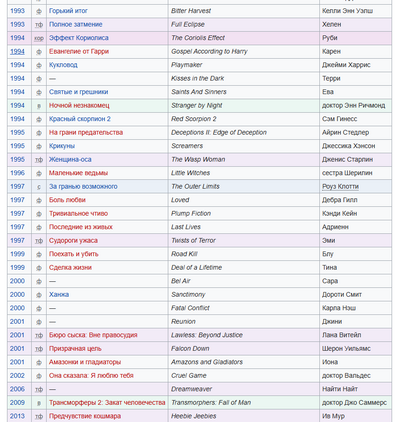Click тф abbreviation in Полное затмение row
The image size is (400, 422).
coord(39,25)
